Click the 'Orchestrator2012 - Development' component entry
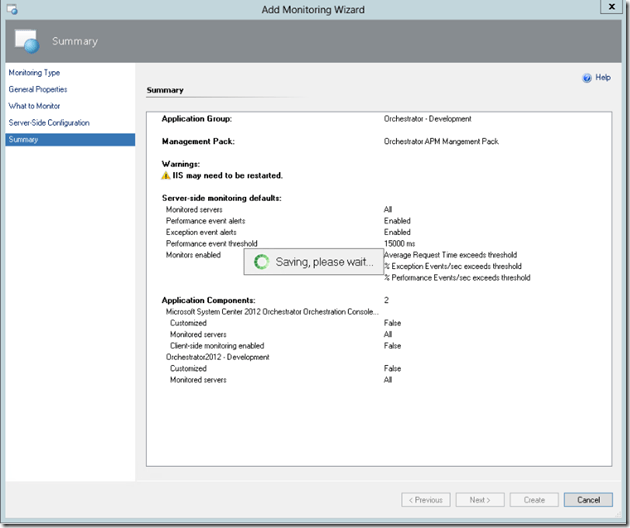This screenshot has width=630, height=528. pyautogui.click(x=217, y=357)
